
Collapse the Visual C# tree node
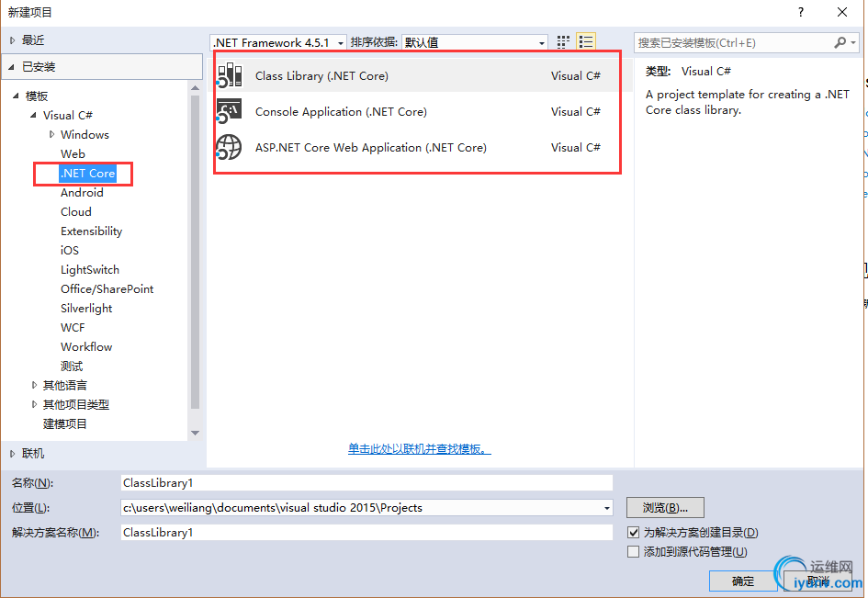pyautogui.click(x=34, y=115)
